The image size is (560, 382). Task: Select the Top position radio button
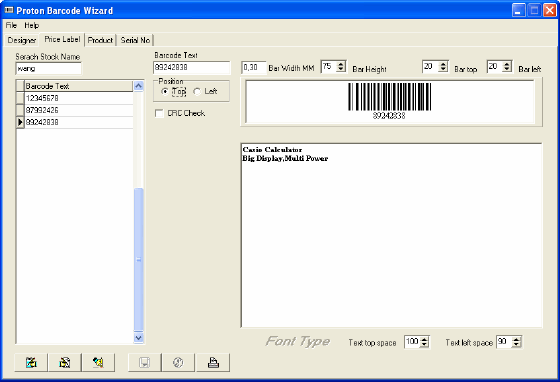[165, 91]
